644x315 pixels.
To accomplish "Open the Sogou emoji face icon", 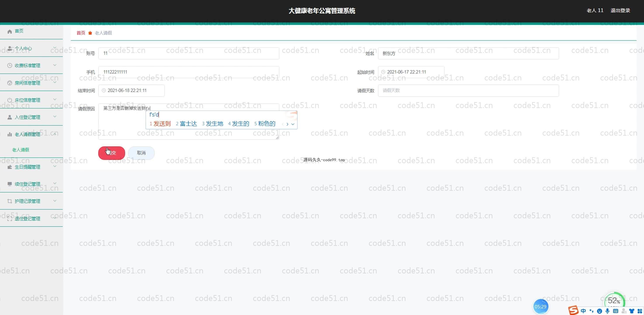I will pyautogui.click(x=599, y=311).
